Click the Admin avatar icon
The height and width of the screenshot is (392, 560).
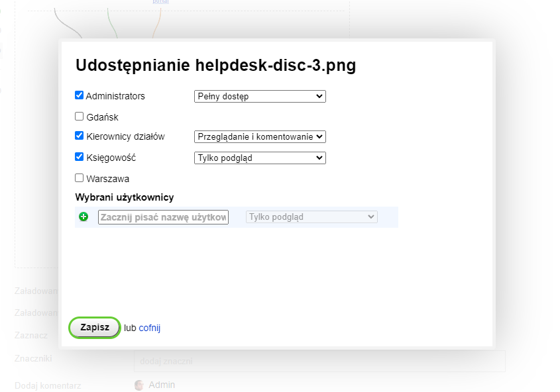click(139, 385)
